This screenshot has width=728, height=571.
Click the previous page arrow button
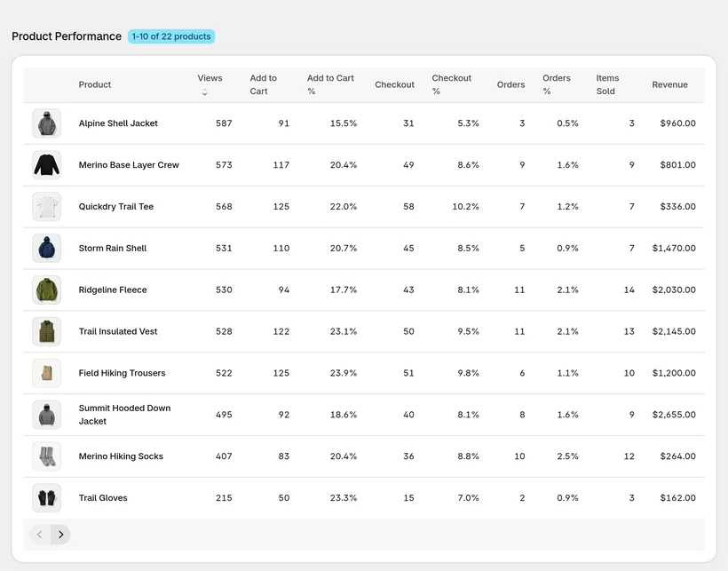[x=39, y=535]
